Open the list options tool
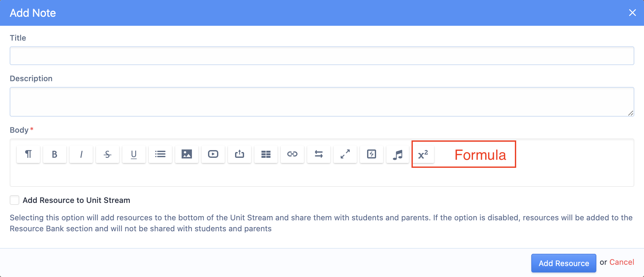 click(160, 154)
